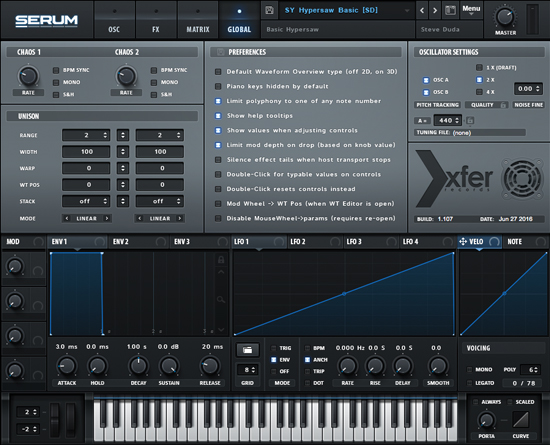Switch to the OSC tab

(x=114, y=20)
